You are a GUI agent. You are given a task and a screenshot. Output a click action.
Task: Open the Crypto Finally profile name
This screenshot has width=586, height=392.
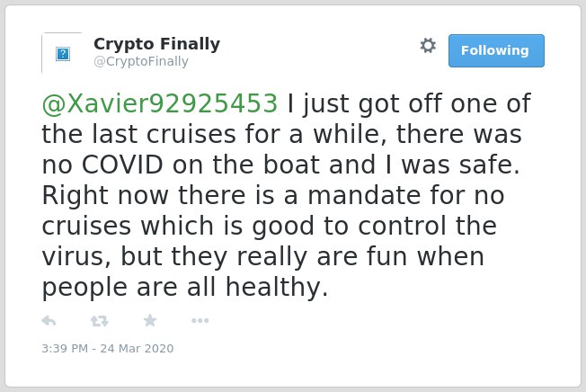[x=156, y=44]
